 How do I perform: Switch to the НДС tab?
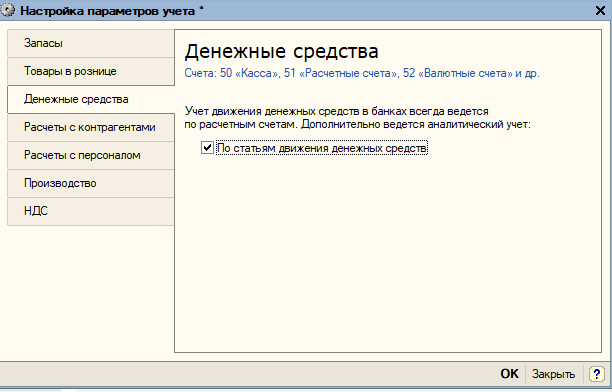(91, 211)
